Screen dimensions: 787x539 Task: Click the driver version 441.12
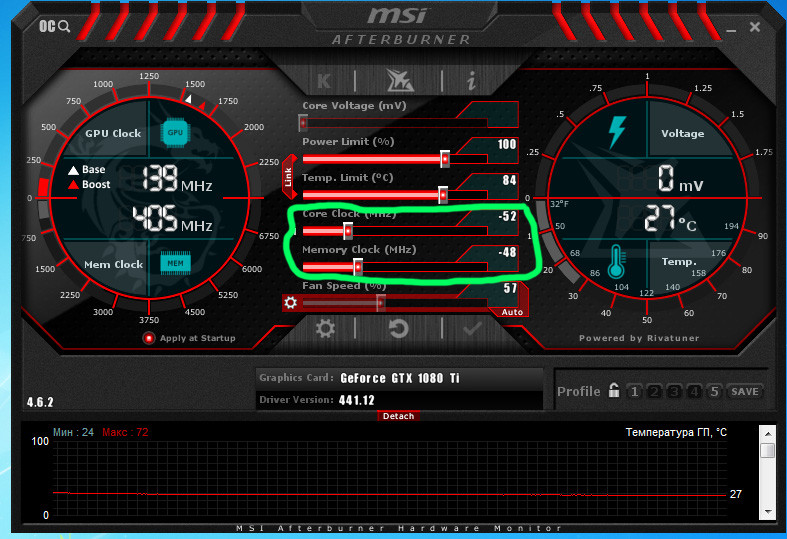click(356, 400)
